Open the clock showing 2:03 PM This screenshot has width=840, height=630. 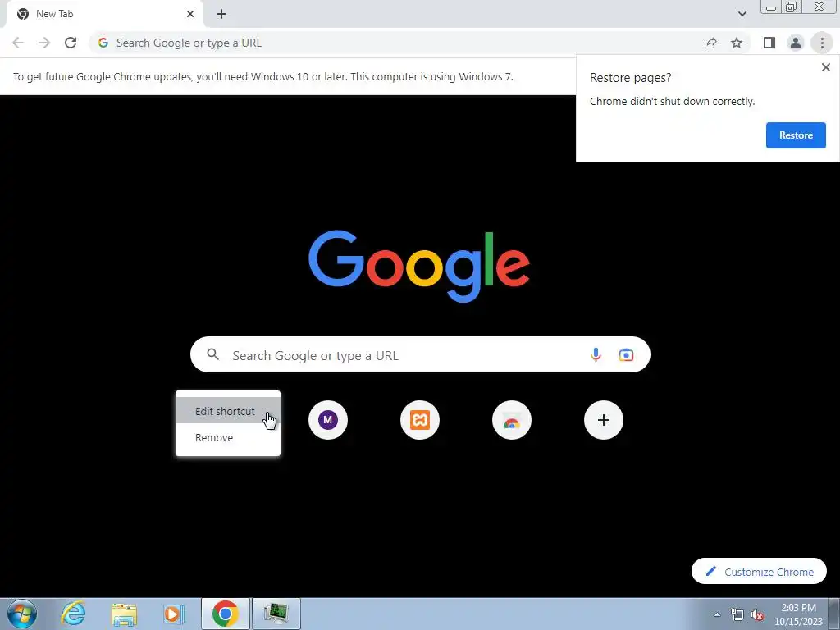[798, 614]
